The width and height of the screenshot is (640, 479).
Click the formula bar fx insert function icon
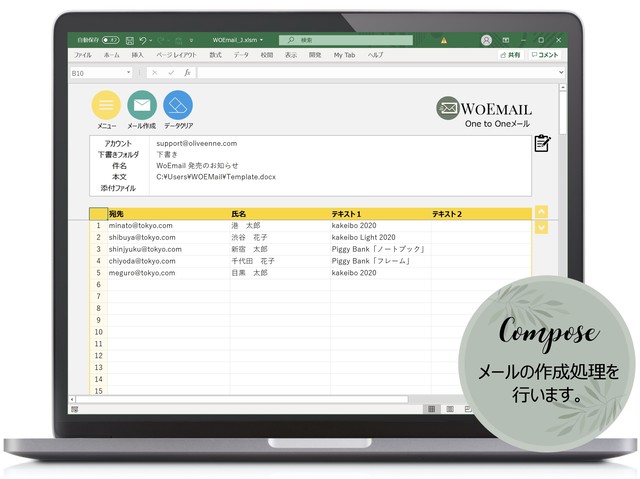(x=187, y=73)
